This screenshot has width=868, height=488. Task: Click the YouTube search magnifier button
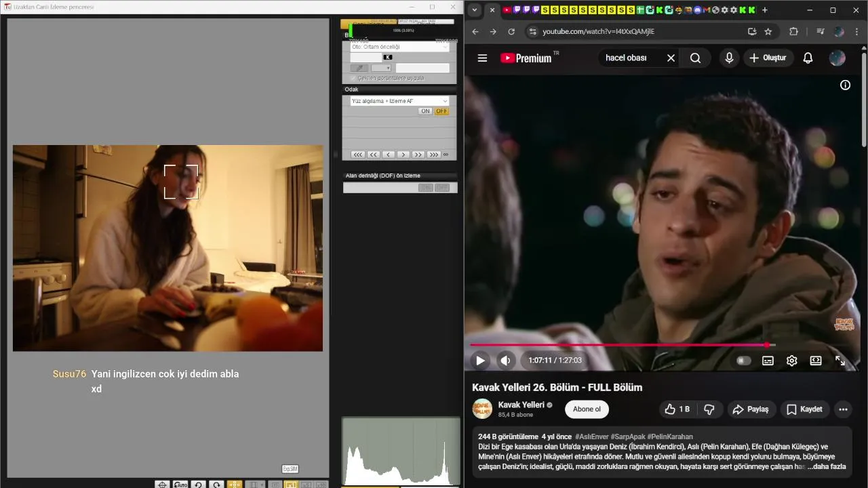[695, 58]
